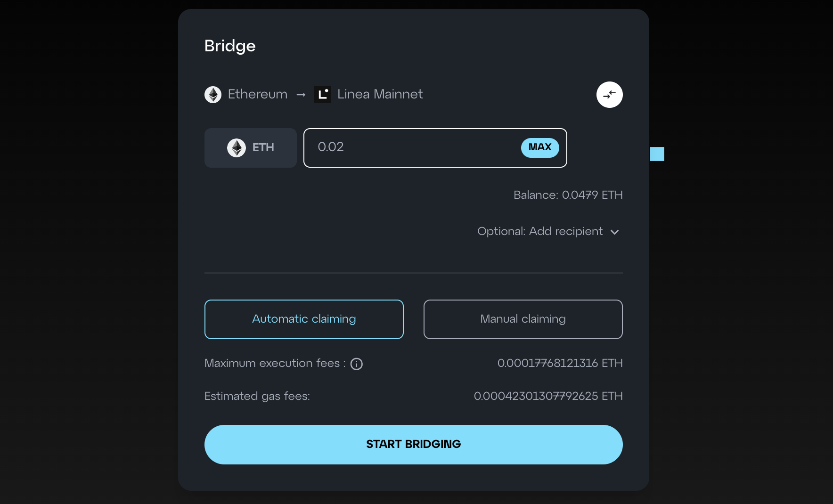
Task: Swap bridge direction with the round arrows button
Action: (x=609, y=95)
